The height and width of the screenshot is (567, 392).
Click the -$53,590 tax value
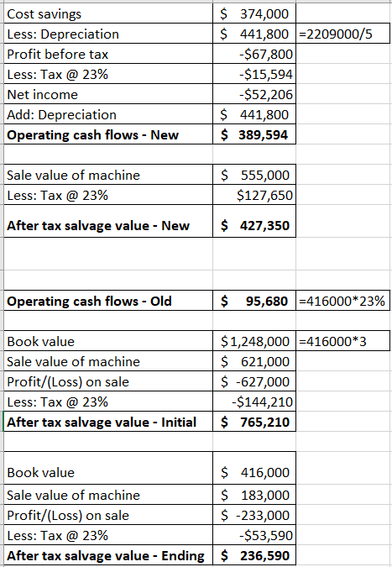[x=254, y=535]
